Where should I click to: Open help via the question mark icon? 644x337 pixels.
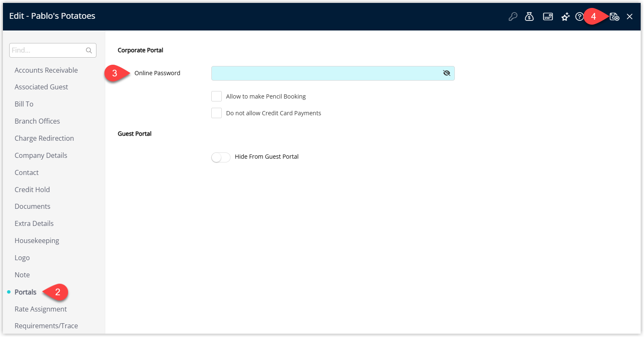579,17
